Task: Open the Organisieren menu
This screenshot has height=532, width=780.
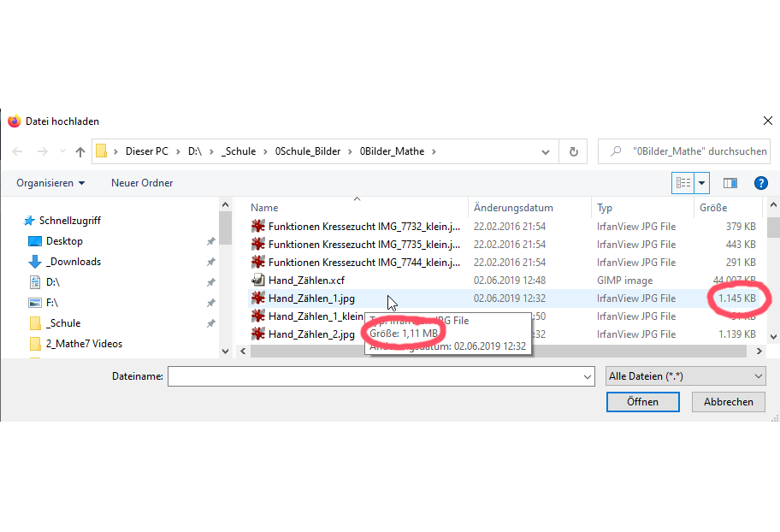Action: tap(50, 183)
